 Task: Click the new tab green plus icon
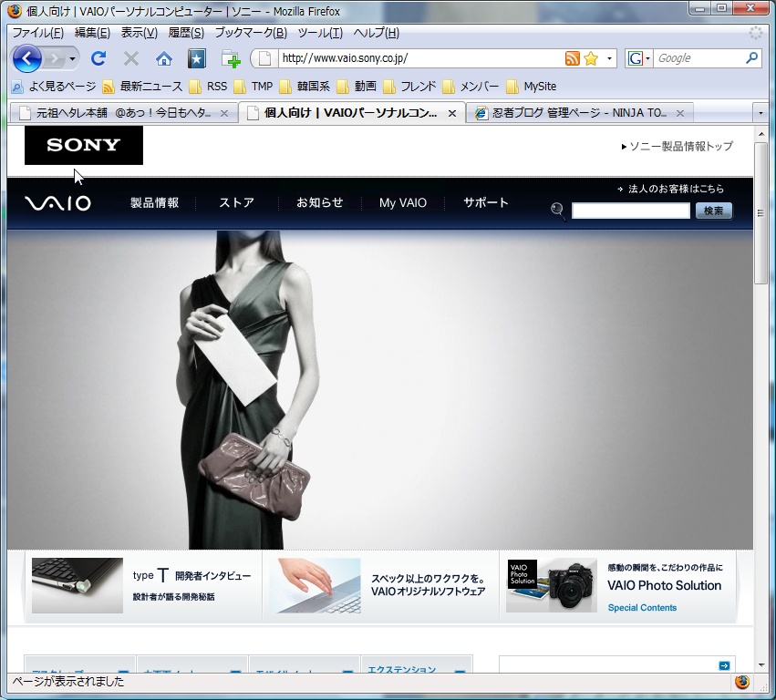point(231,59)
